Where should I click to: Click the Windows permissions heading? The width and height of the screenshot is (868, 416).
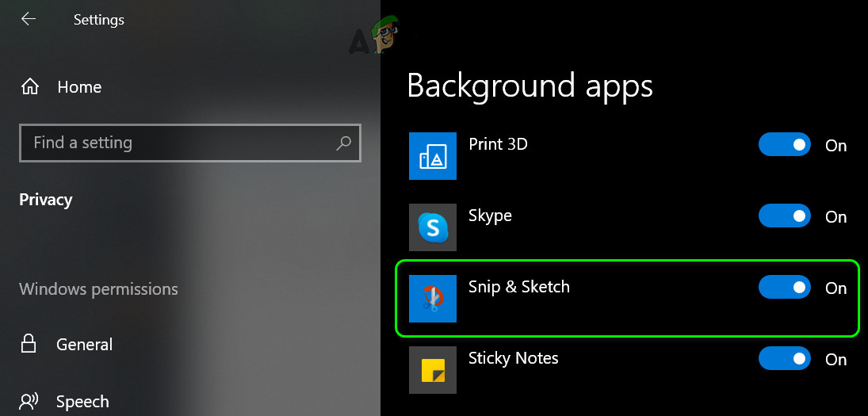pyautogui.click(x=98, y=288)
